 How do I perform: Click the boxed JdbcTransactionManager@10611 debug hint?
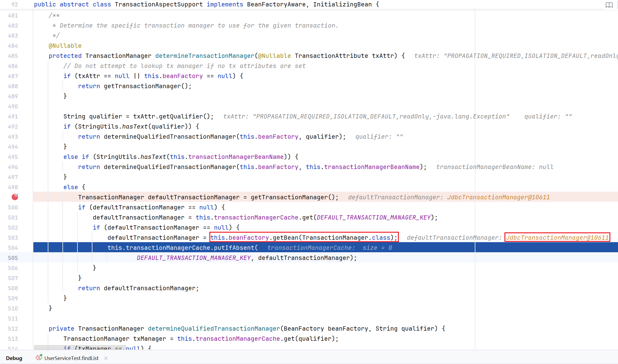pos(557,238)
